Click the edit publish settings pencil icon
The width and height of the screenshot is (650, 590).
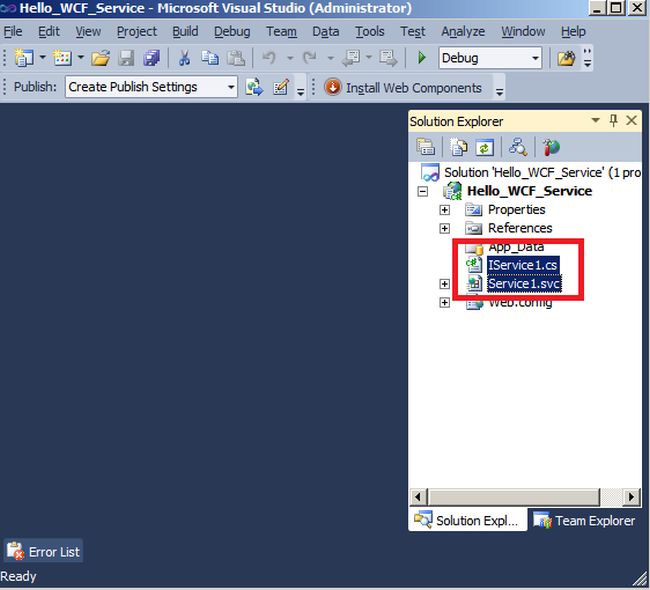281,87
